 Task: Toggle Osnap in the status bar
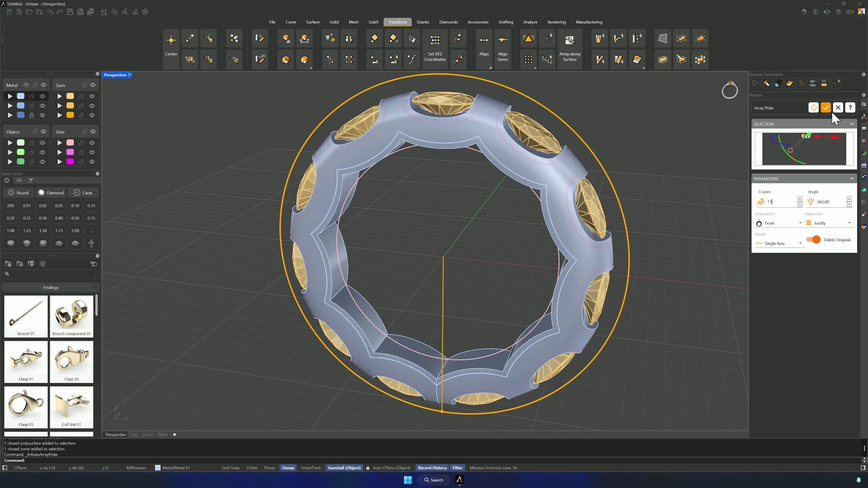[x=288, y=468]
